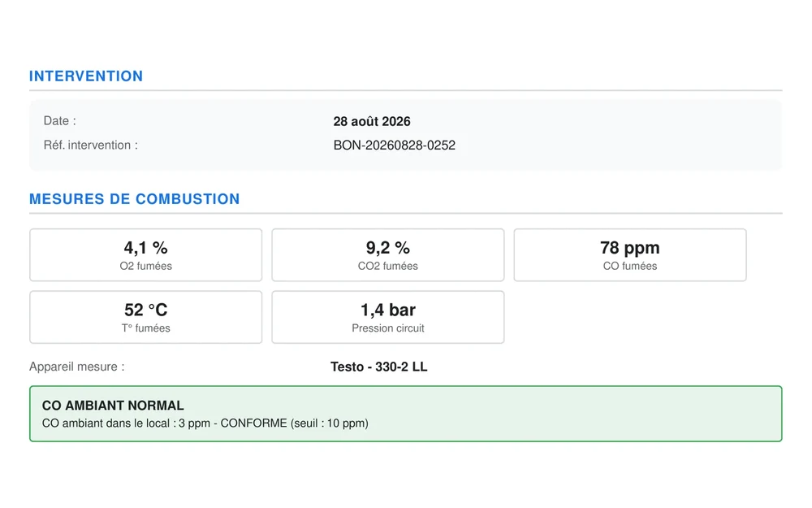This screenshot has height=508, width=812.
Task: Click the "O2 fumées" label under 4,1 %
Action: tap(145, 266)
